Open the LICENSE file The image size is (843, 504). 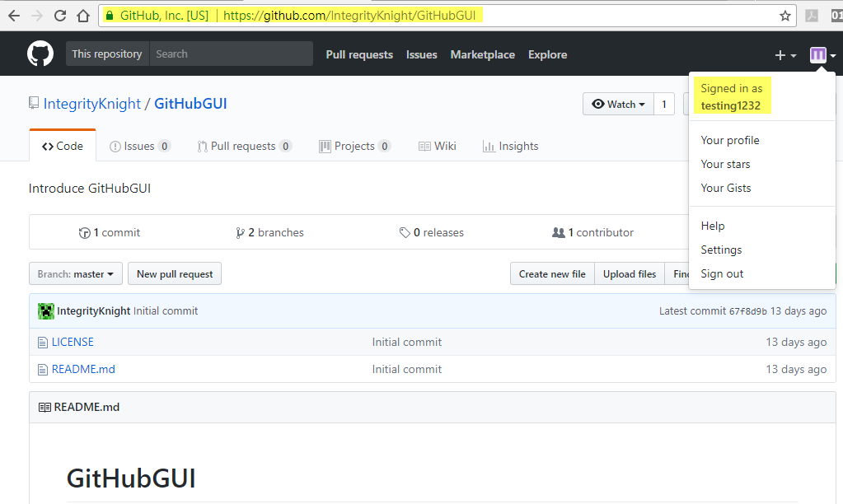coord(73,343)
